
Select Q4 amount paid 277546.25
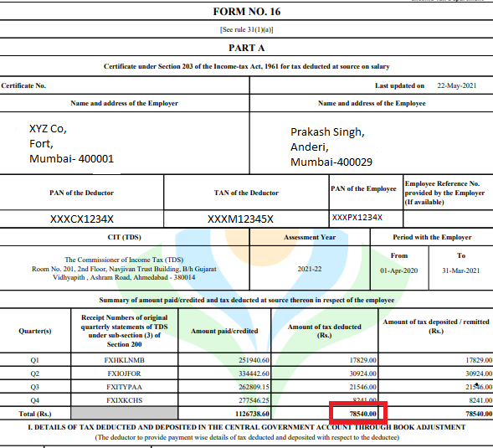[254, 400]
